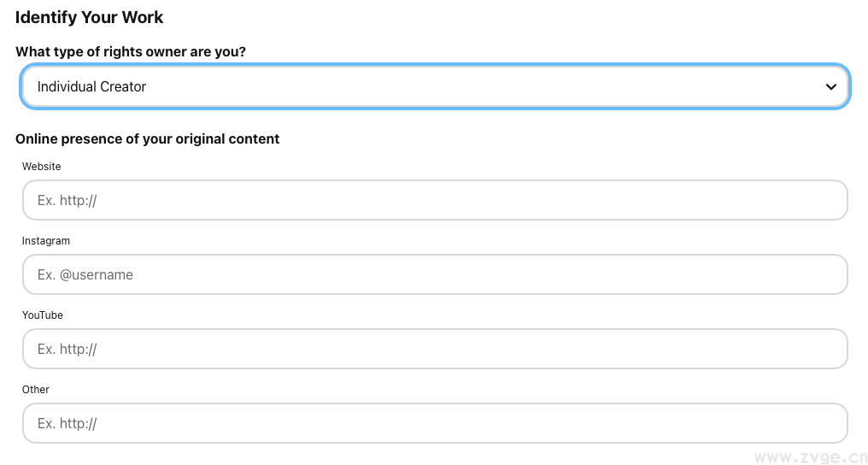Click the "YouTube" field label

tap(43, 315)
